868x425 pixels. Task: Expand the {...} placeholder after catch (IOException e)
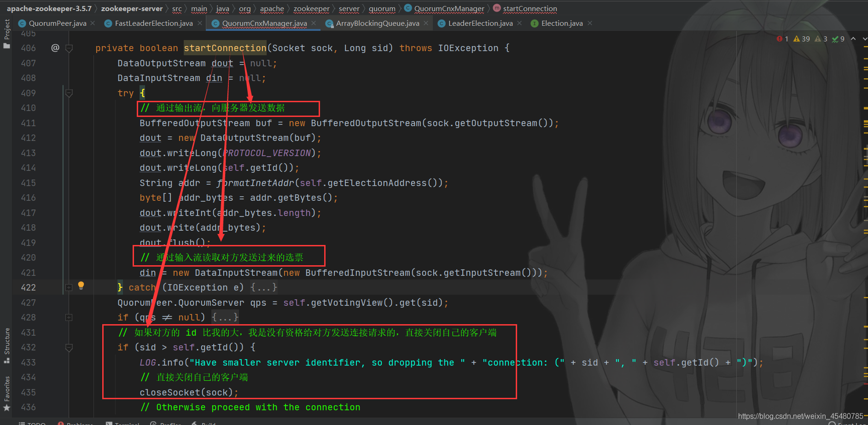tap(263, 287)
